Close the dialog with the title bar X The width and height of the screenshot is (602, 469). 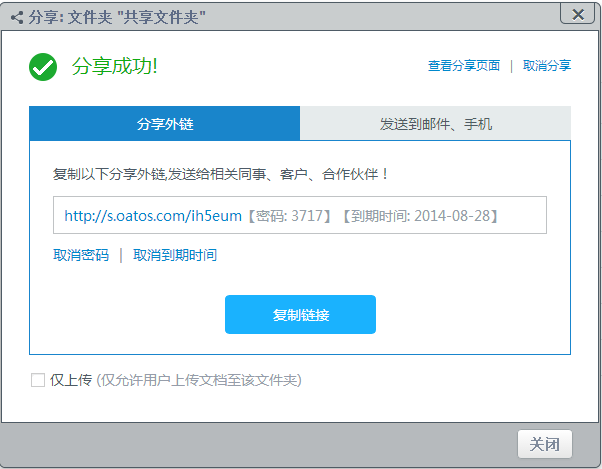coord(577,14)
